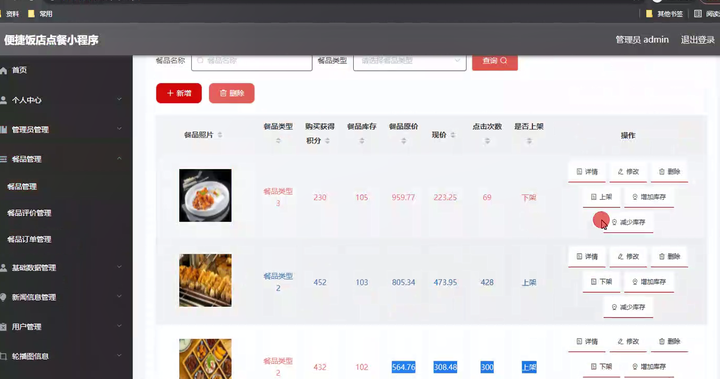Open the second row fried food photo

(x=205, y=280)
